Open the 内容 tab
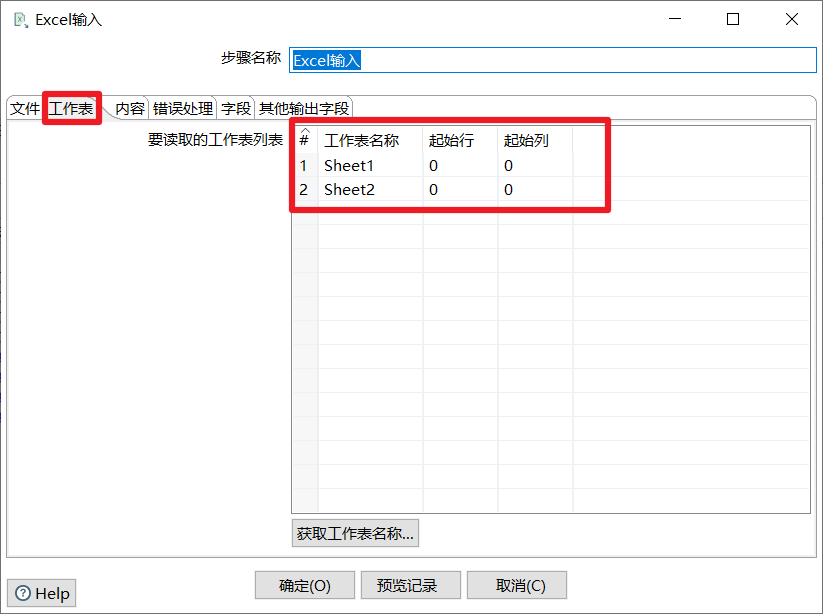This screenshot has height=614, width=823. click(x=130, y=109)
